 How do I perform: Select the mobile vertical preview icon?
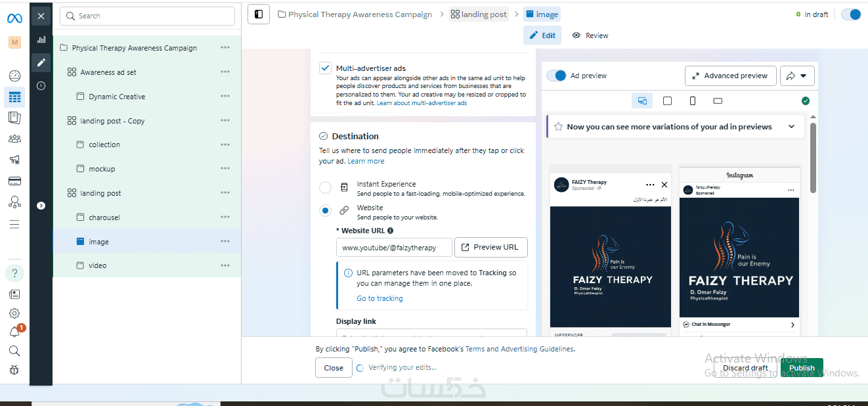coord(693,101)
